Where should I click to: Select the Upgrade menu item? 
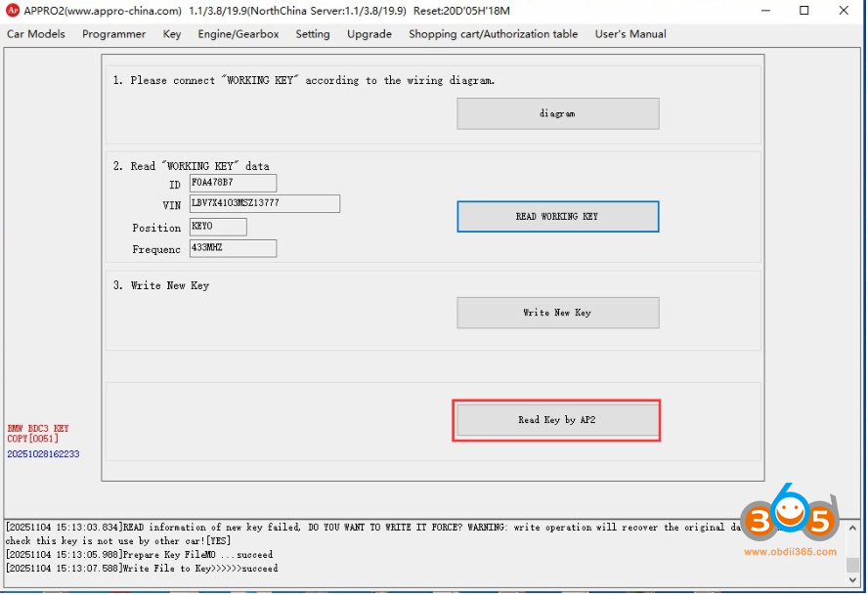pyautogui.click(x=369, y=34)
